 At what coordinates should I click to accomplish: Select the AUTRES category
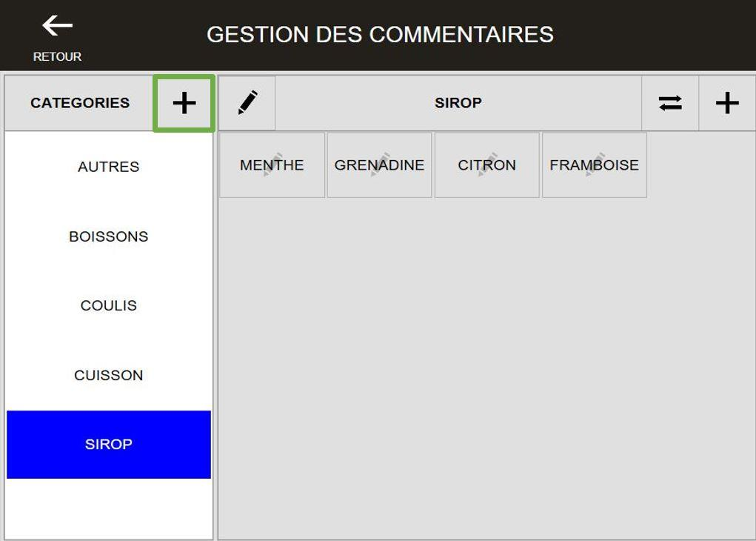(x=109, y=167)
